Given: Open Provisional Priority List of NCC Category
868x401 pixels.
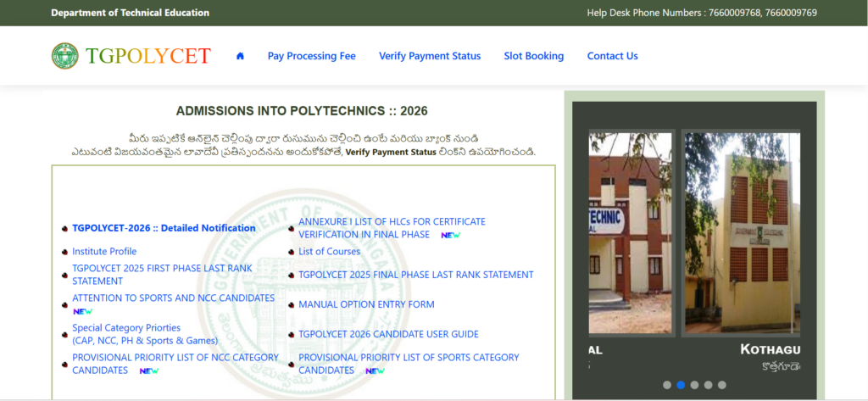Looking at the screenshot, I should click(x=175, y=364).
